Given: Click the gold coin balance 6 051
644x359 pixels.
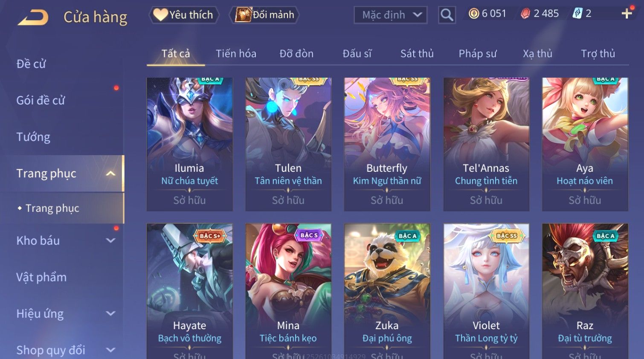Looking at the screenshot, I should (x=487, y=14).
